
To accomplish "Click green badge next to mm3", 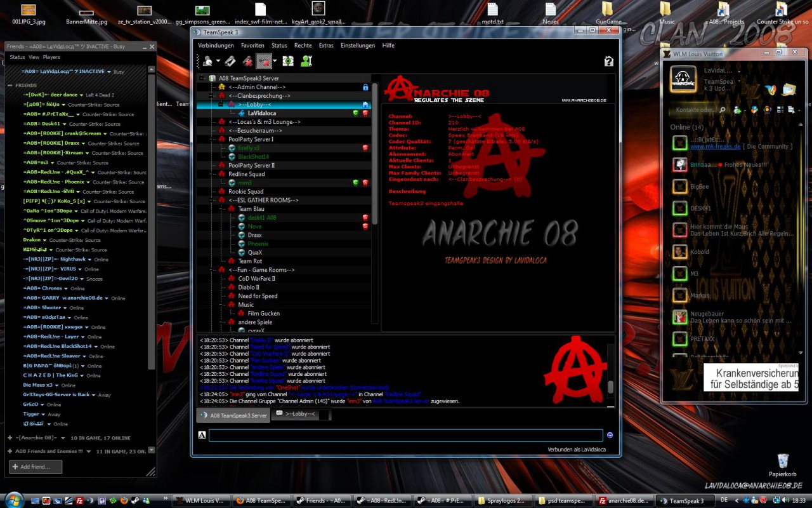I will (356, 183).
